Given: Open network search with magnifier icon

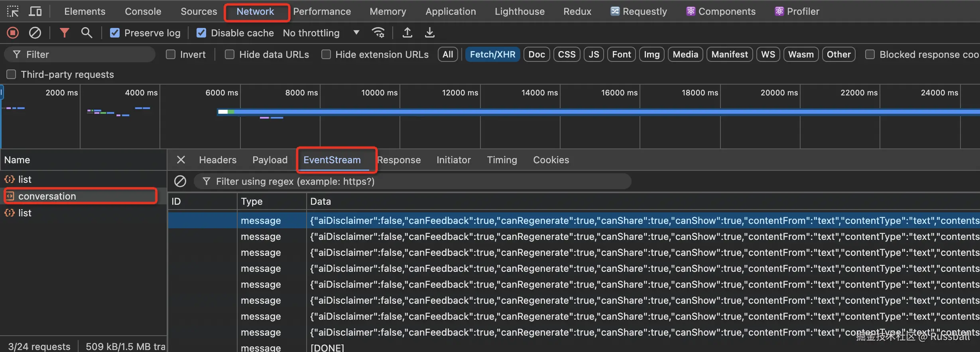Looking at the screenshot, I should pyautogui.click(x=87, y=33).
